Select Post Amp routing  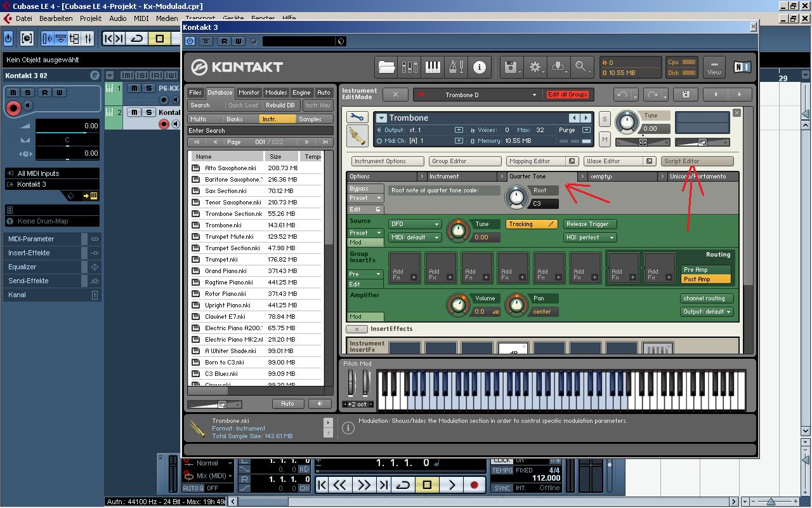pos(705,279)
